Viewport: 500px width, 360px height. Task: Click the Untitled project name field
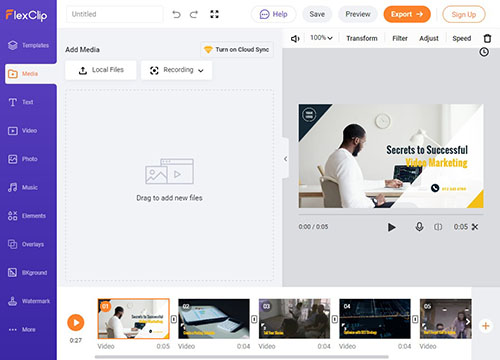(115, 14)
